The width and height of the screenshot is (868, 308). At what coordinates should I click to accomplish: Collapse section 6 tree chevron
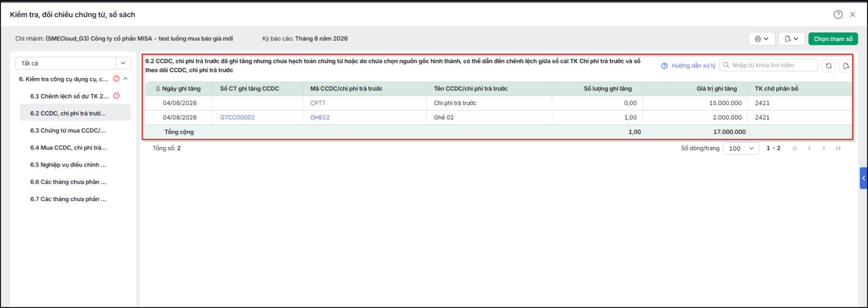[125, 79]
